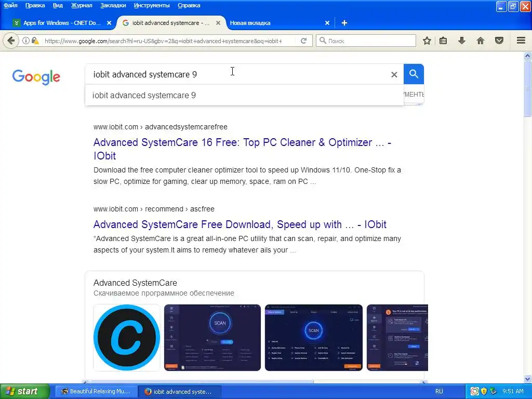Open the Журнал menu

pyautogui.click(x=82, y=5)
